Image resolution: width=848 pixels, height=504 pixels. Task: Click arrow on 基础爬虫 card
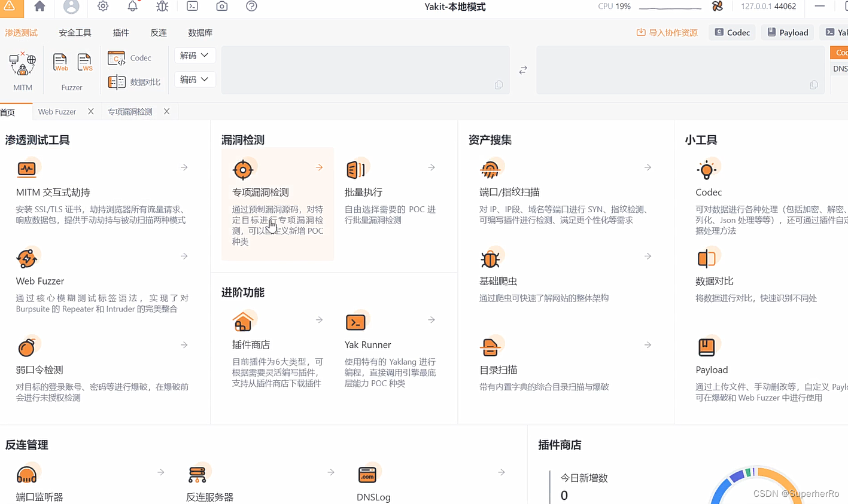point(648,256)
